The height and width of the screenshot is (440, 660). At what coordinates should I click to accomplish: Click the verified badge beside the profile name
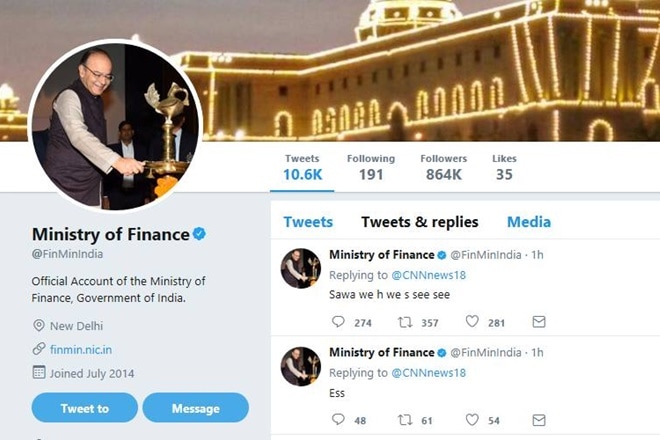(x=200, y=234)
